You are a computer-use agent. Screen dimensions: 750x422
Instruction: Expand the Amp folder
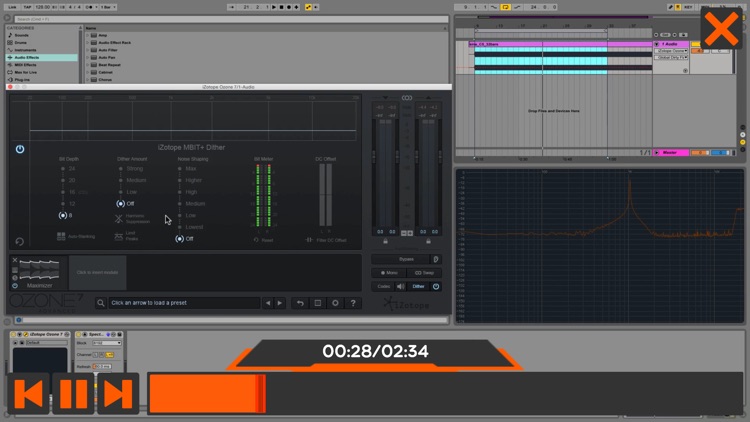click(88, 35)
